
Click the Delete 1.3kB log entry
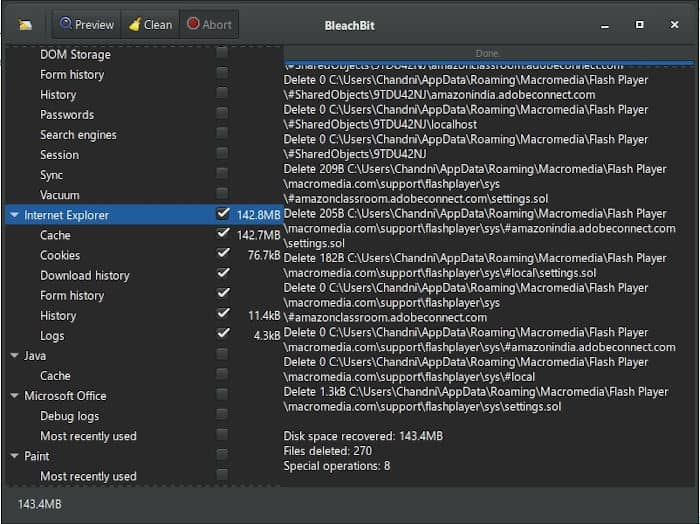pos(476,399)
